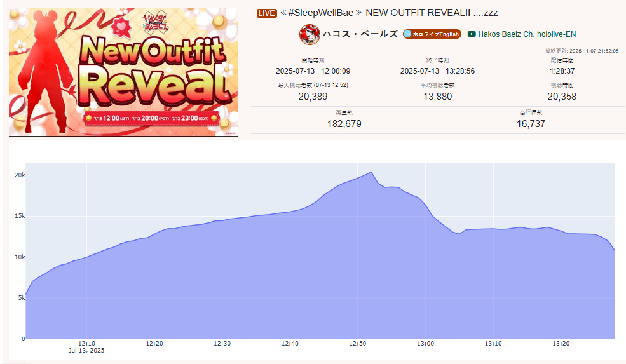Click the ホロライブEnglish group badge
This screenshot has width=626, height=364.
[x=432, y=34]
